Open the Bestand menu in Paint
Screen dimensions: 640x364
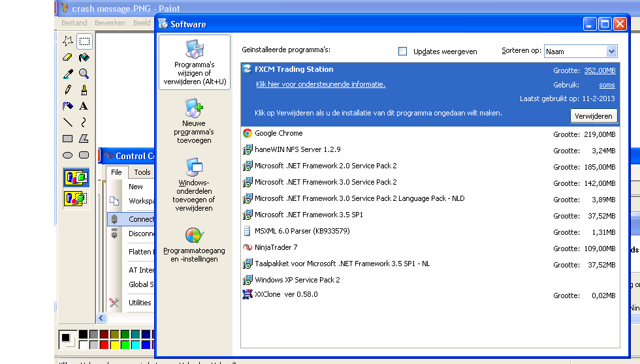pos(74,23)
